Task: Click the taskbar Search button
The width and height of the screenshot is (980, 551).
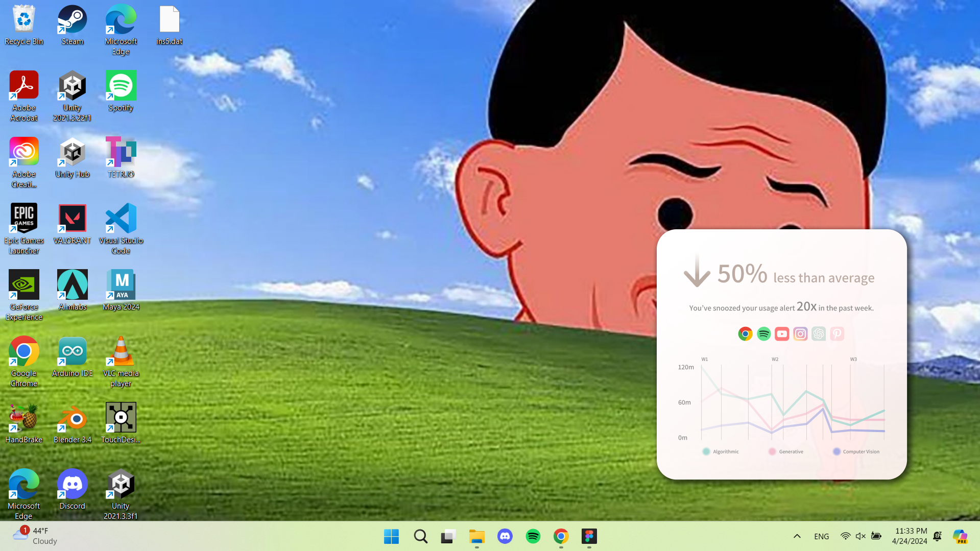Action: [x=420, y=536]
